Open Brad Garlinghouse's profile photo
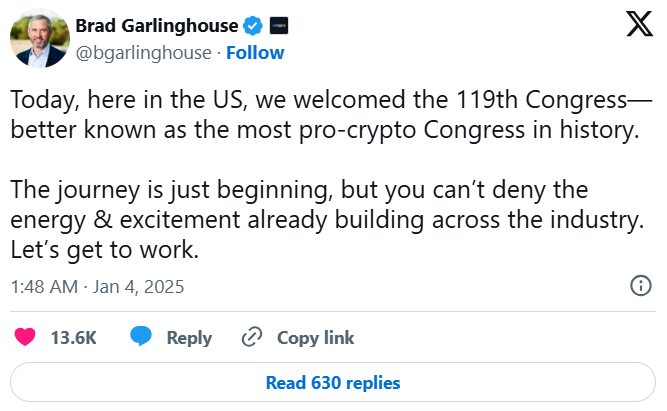The image size is (667, 411). coord(40,39)
